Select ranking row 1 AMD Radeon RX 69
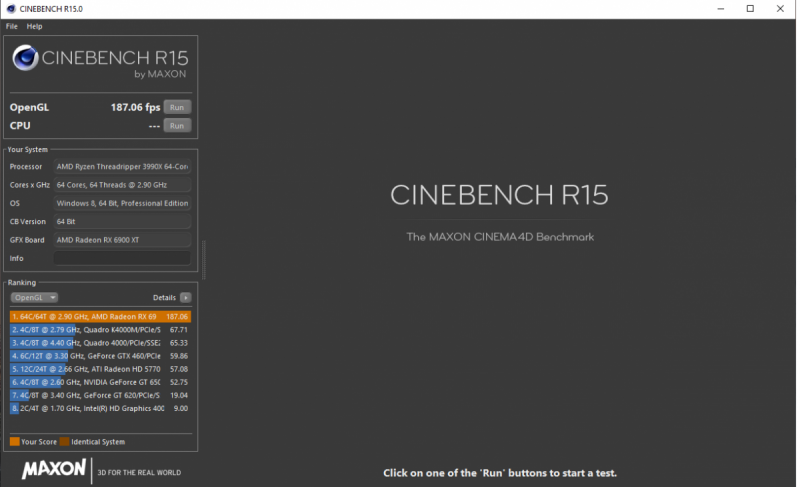This screenshot has width=800, height=487. [100, 317]
